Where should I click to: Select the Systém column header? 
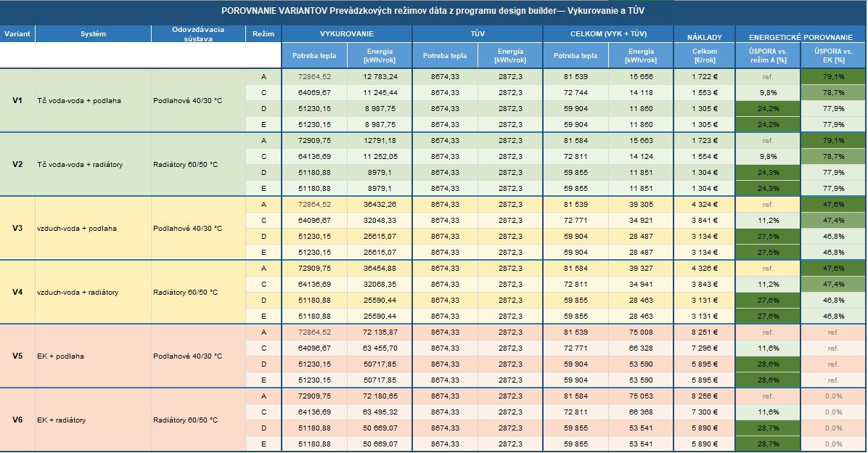pyautogui.click(x=93, y=34)
